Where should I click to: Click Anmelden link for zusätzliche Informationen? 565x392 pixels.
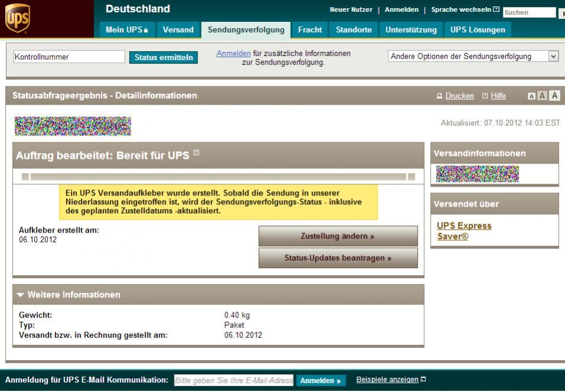(x=233, y=53)
